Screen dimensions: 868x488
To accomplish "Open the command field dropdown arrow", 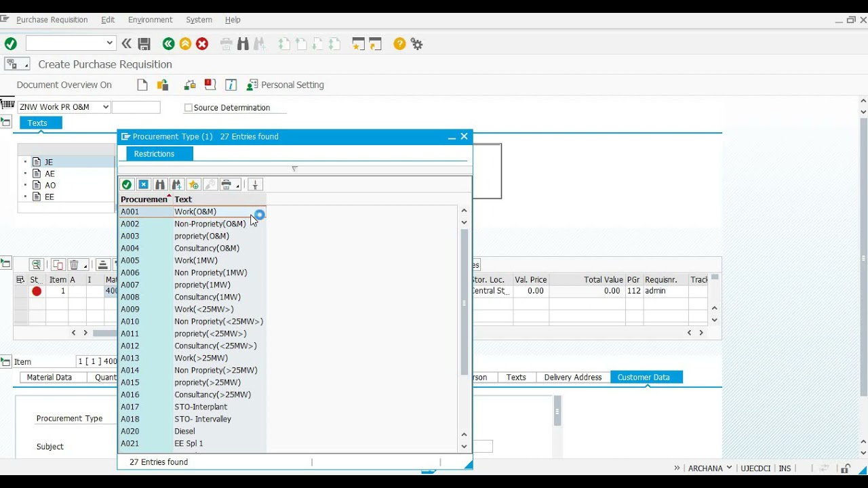I will pos(109,43).
